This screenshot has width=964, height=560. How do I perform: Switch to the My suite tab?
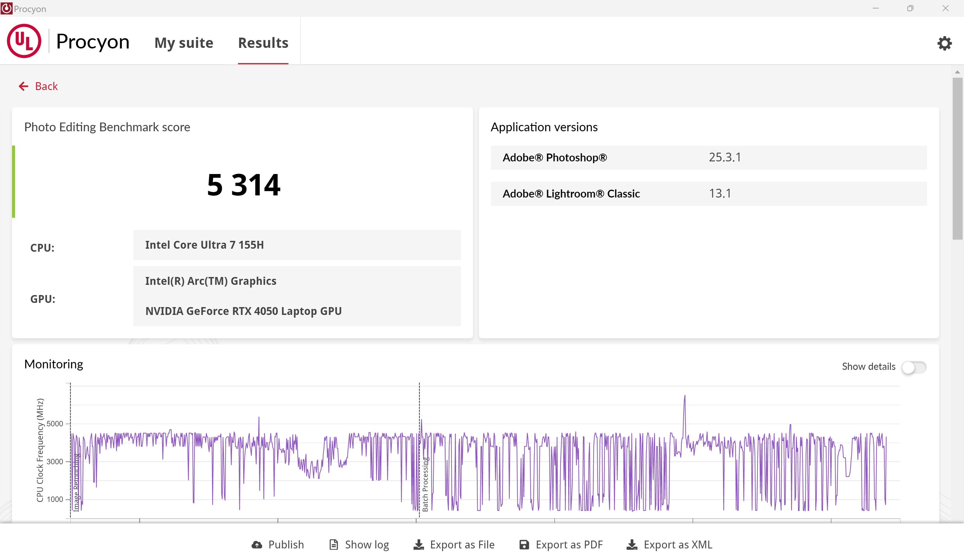pyautogui.click(x=184, y=43)
